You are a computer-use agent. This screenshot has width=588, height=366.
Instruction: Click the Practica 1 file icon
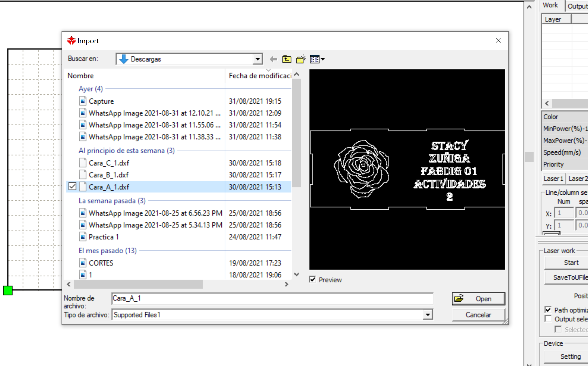coord(83,236)
